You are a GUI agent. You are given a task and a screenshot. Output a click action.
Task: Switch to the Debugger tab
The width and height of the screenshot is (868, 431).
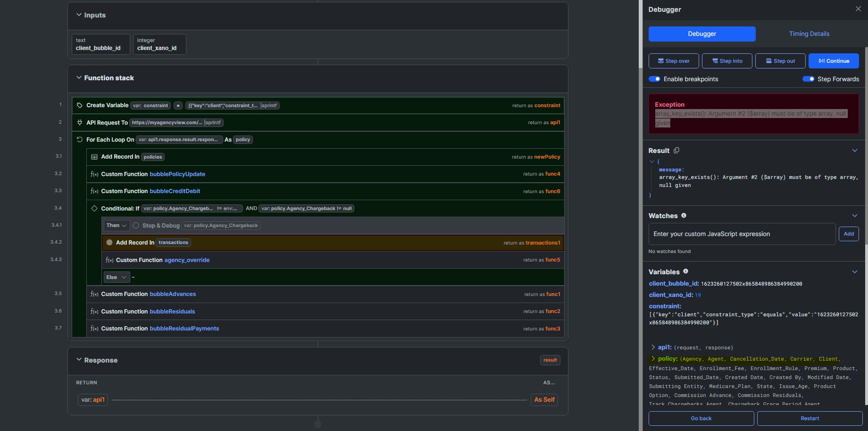702,34
